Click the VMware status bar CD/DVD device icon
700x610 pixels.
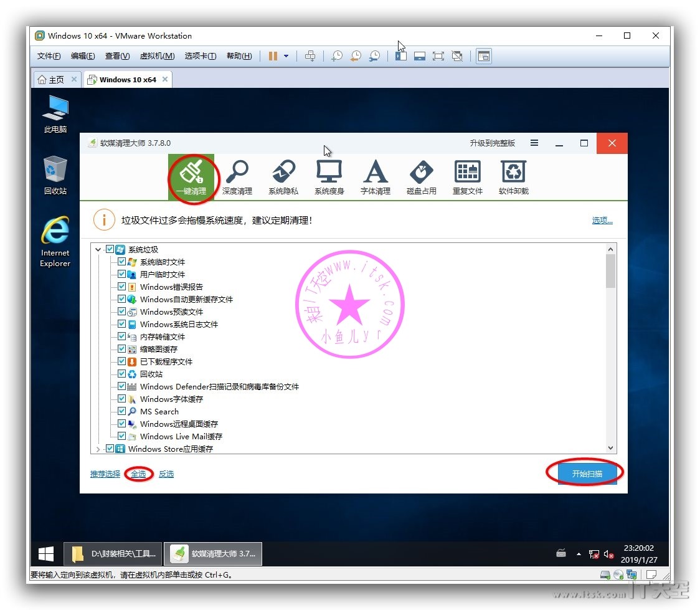(x=618, y=574)
